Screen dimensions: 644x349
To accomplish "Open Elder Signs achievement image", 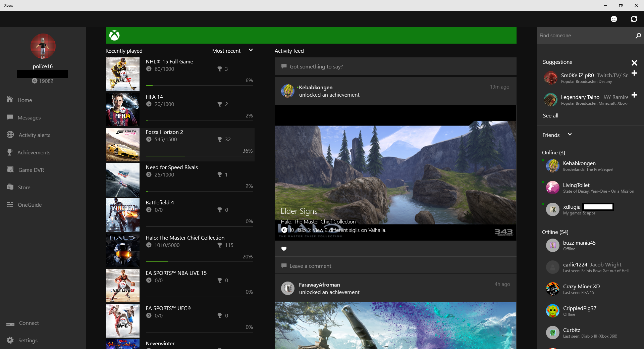I will 395,172.
